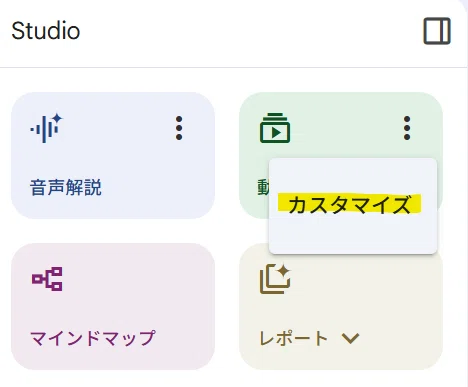Click blank space below カスタマイズ in popup
The height and width of the screenshot is (387, 468).
353,235
